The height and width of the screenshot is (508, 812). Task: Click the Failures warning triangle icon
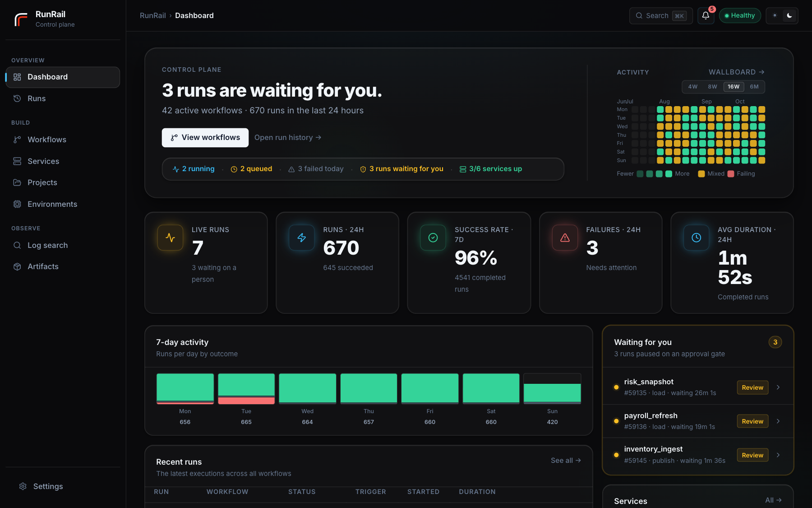tap(565, 238)
